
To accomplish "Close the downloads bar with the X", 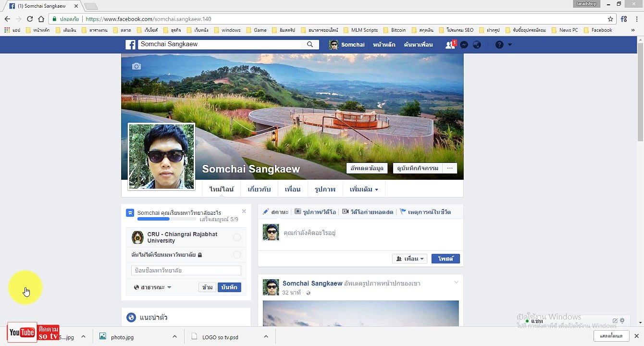I will [x=637, y=336].
